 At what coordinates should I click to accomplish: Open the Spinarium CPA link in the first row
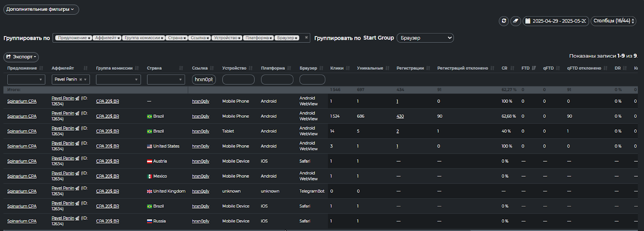coord(22,102)
